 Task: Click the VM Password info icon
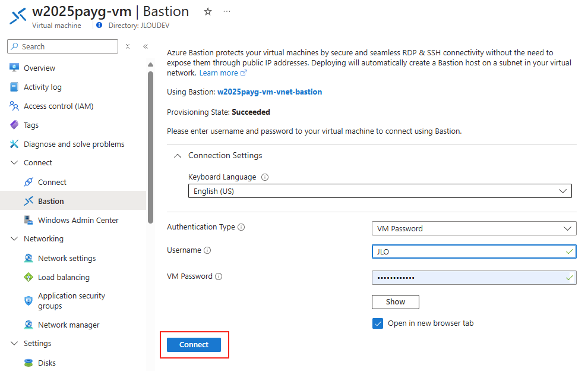tap(219, 276)
